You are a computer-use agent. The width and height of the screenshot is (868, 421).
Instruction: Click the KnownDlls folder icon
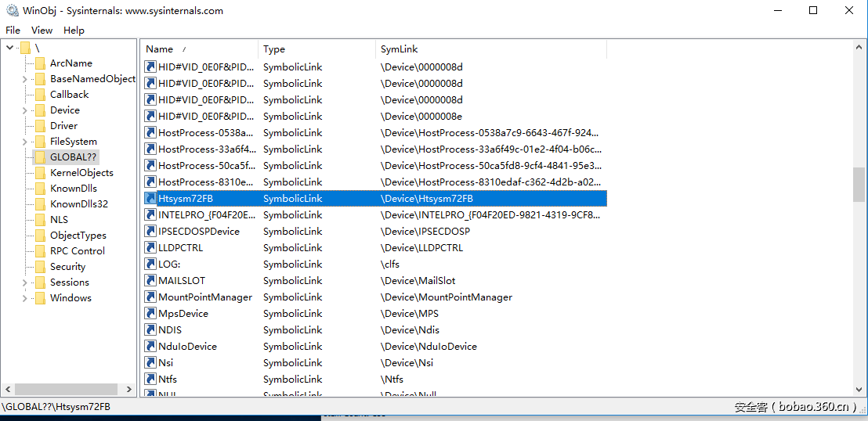click(x=40, y=189)
